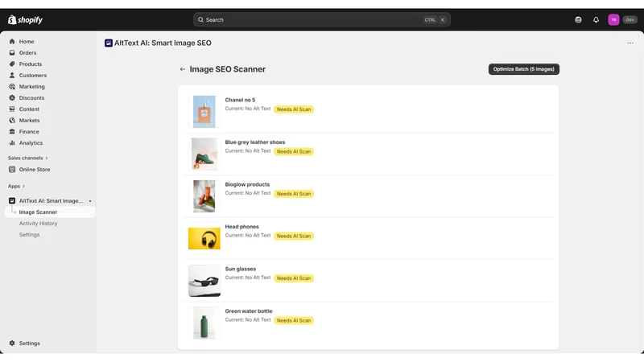Open the Home sidebar icon
Screen dimensions: 644x362
12,42
